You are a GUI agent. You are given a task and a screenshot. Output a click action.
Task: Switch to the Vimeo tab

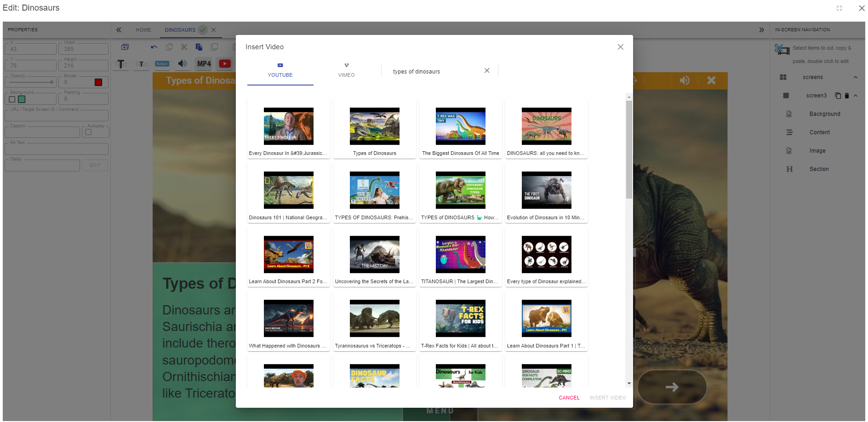point(347,70)
